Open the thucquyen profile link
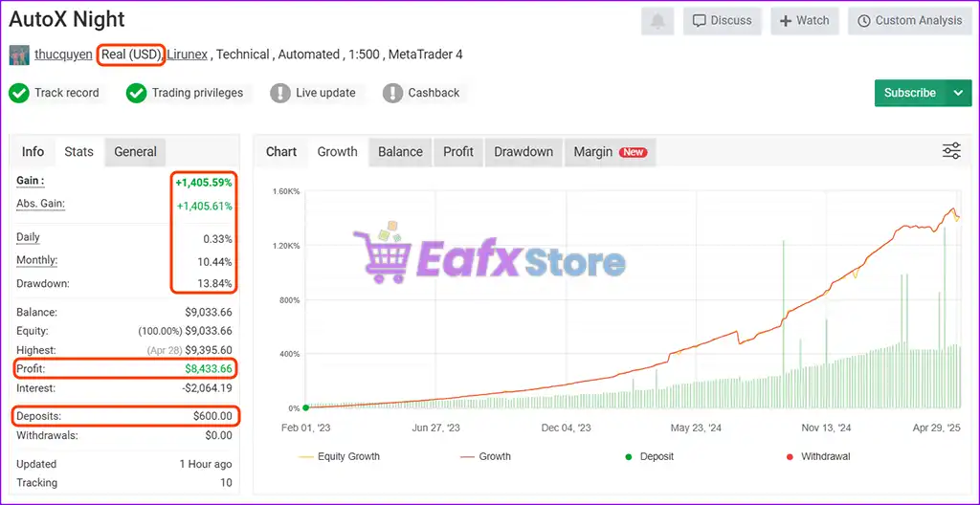The image size is (980, 505). (63, 55)
